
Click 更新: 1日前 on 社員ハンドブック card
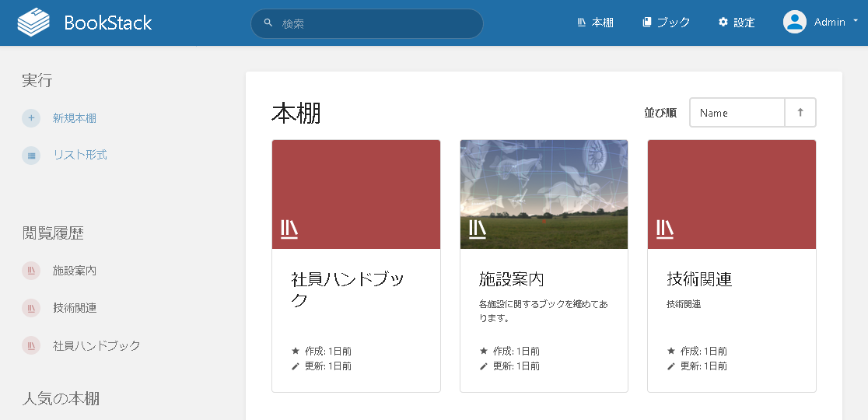click(x=328, y=366)
